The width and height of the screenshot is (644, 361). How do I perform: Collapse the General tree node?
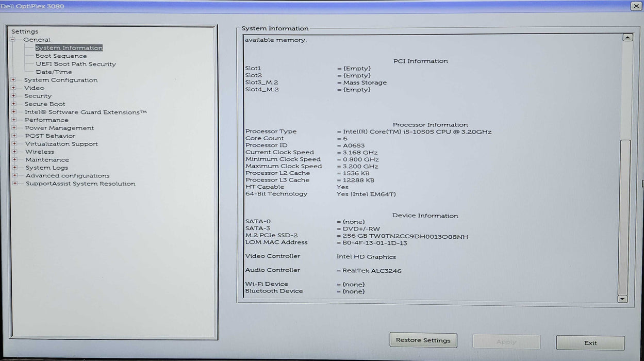click(13, 40)
